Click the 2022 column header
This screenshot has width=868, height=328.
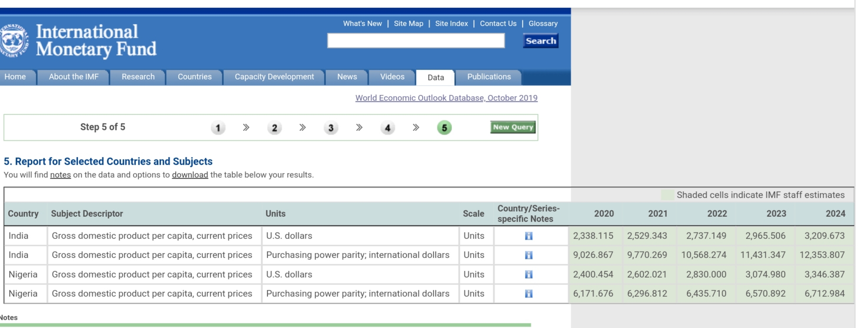(717, 214)
